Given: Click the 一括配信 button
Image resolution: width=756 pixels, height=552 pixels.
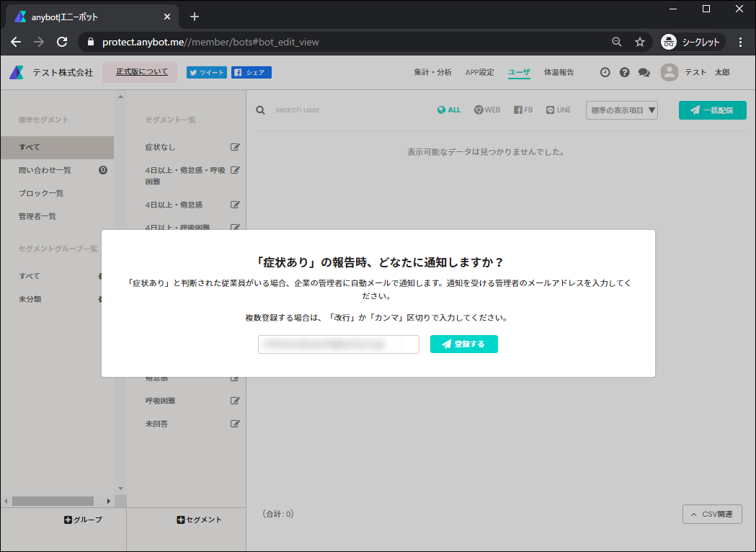Looking at the screenshot, I should (712, 110).
